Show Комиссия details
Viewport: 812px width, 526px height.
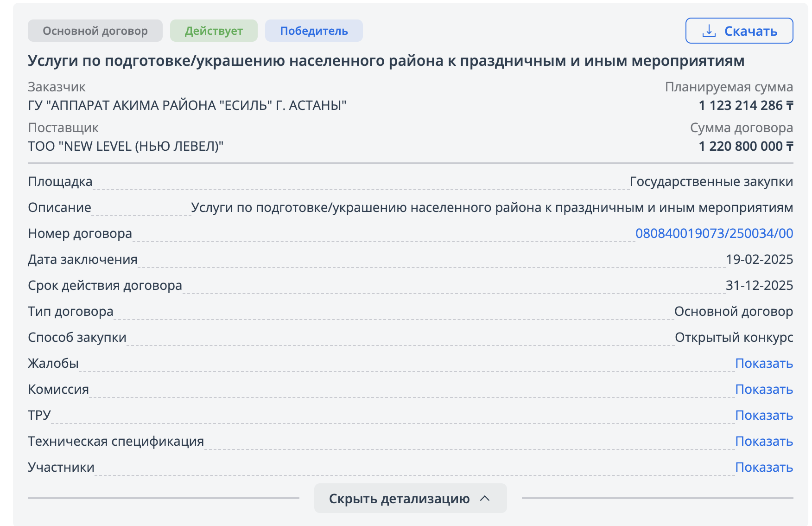tap(764, 389)
